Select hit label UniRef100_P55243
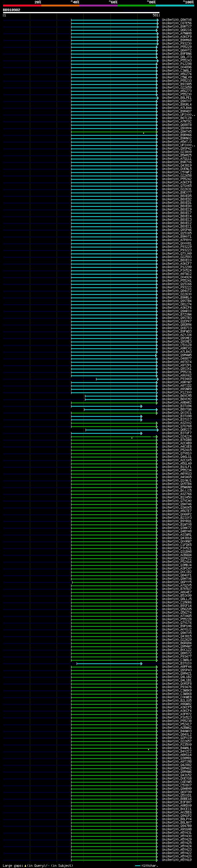Screen dimensions: 197x868 (x=177, y=61)
